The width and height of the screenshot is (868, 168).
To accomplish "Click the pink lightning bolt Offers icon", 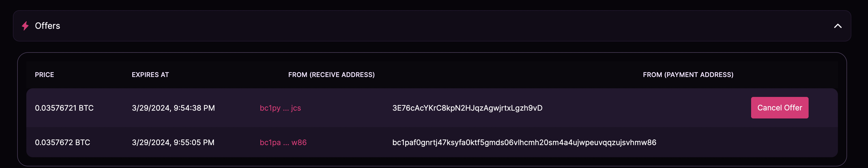I will (25, 26).
